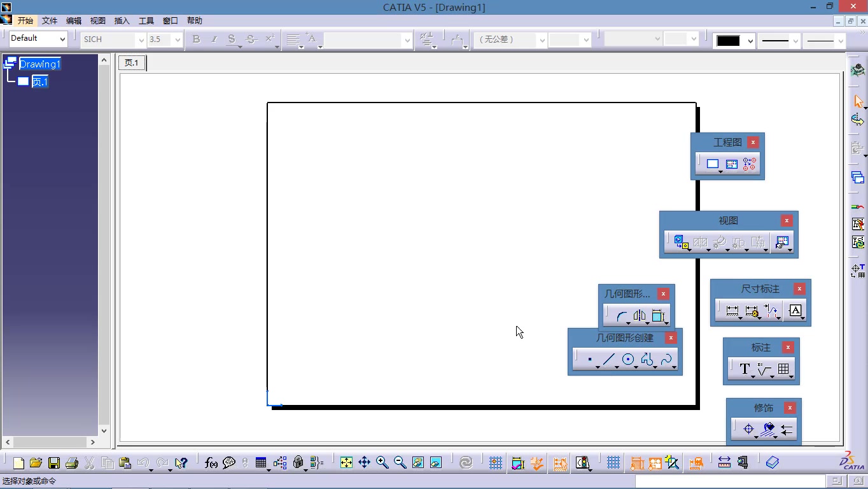Click the Select arrow tool on right toolbar
Viewport: 868px width, 489px height.
pos(858,101)
